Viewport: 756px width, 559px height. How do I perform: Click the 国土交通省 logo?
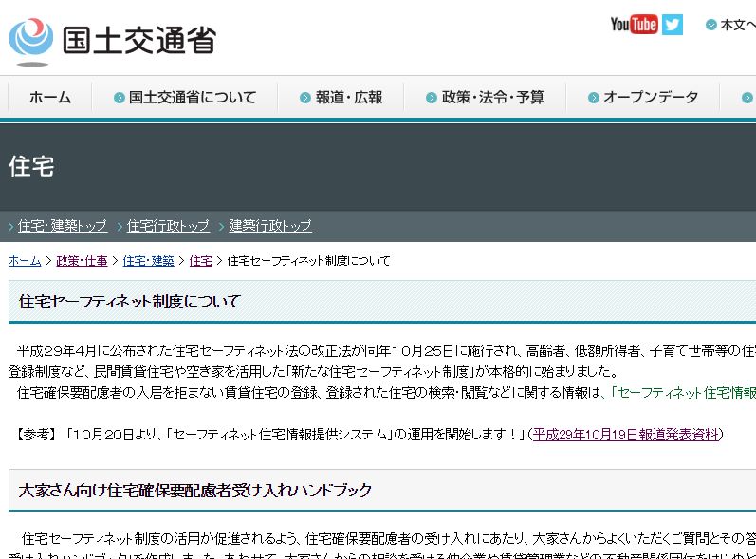coord(112,40)
